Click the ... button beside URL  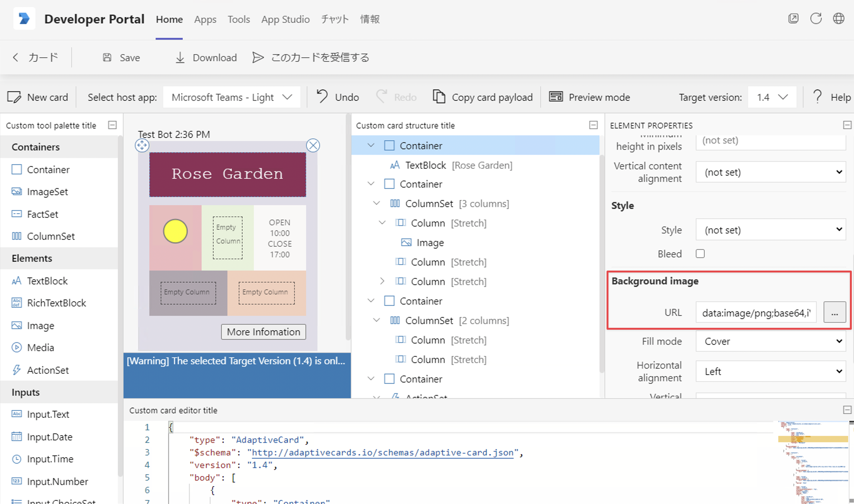click(x=834, y=312)
